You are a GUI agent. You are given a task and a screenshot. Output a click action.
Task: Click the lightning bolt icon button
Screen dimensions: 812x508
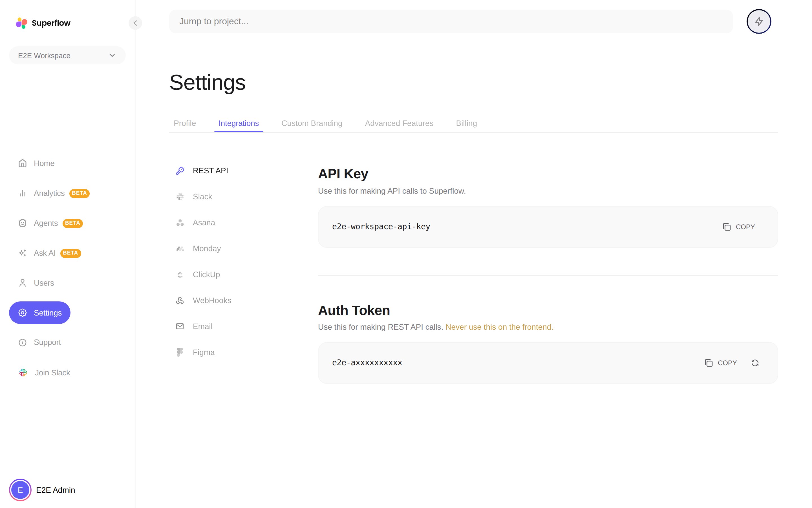tap(759, 21)
